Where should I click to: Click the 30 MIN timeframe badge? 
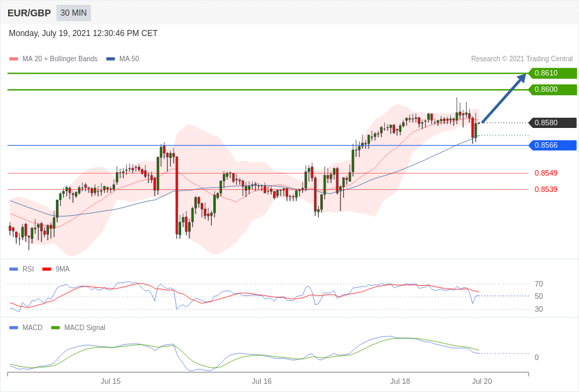74,13
